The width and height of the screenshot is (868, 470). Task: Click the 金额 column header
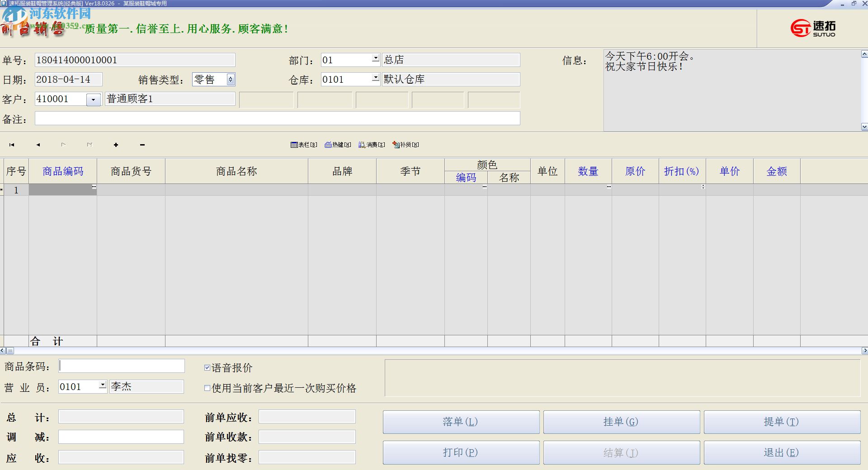tap(777, 171)
